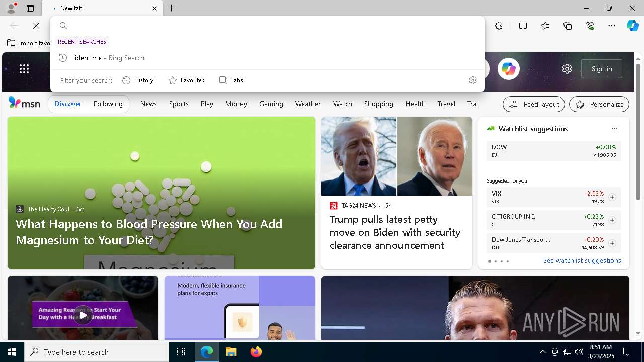The image size is (644, 362).
Task: Show hidden system tray icons
Action: tap(542, 352)
